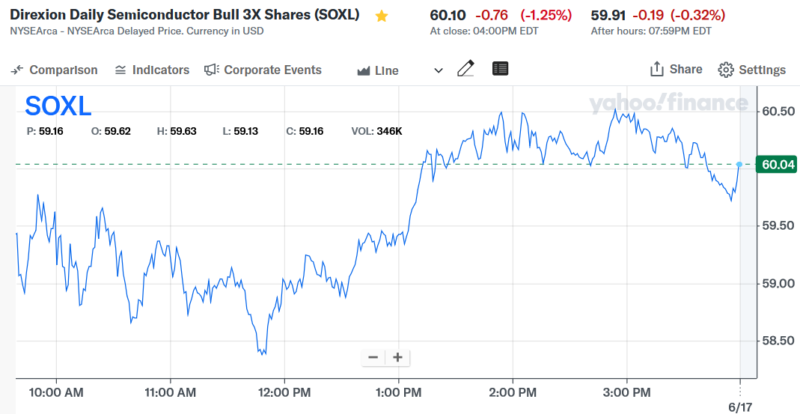Share this SOXL chart

(676, 70)
